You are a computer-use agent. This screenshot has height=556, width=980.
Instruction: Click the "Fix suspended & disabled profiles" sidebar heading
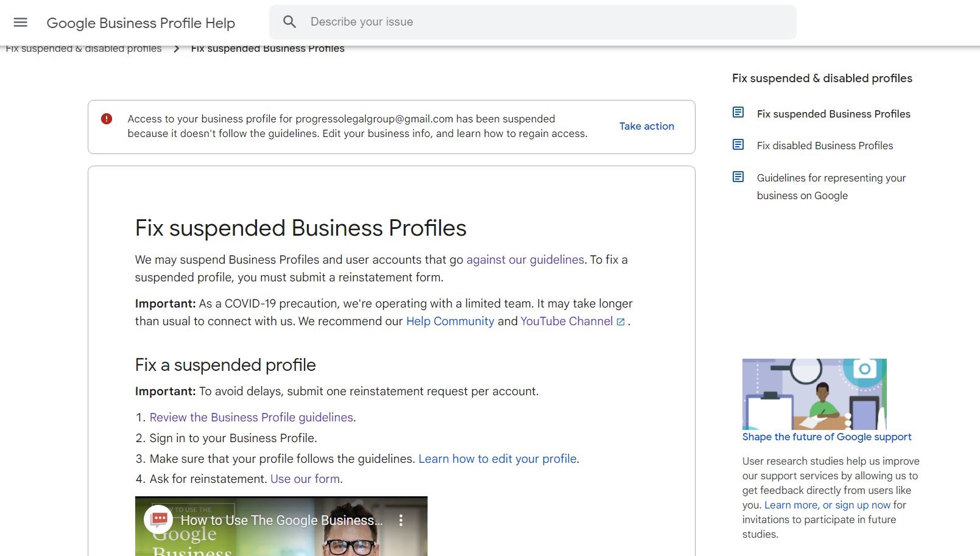pyautogui.click(x=822, y=78)
